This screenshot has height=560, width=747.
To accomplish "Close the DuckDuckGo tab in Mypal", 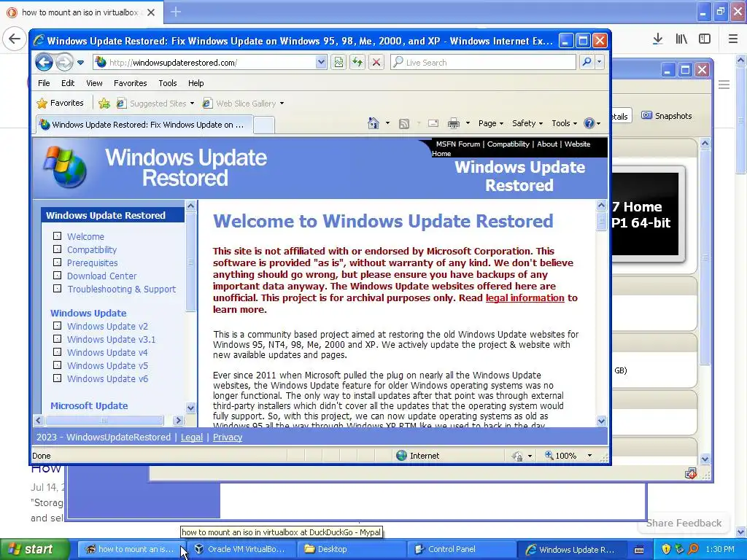I will click(151, 12).
